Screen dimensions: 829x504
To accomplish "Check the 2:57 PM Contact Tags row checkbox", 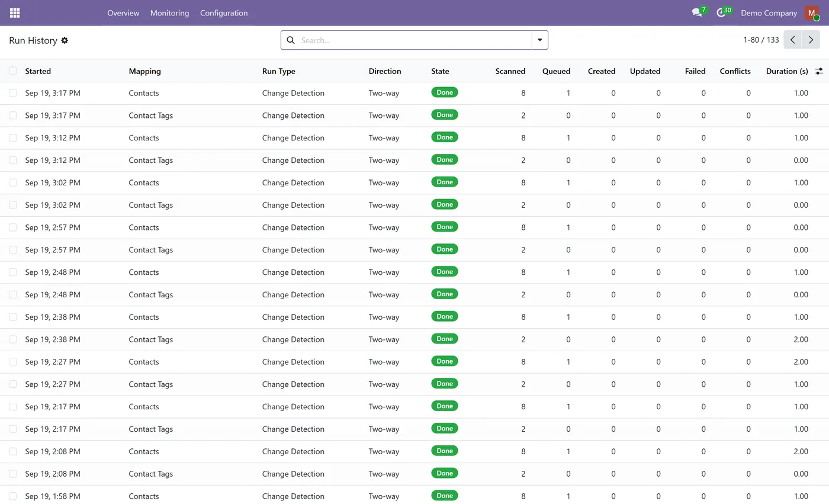I will point(13,250).
